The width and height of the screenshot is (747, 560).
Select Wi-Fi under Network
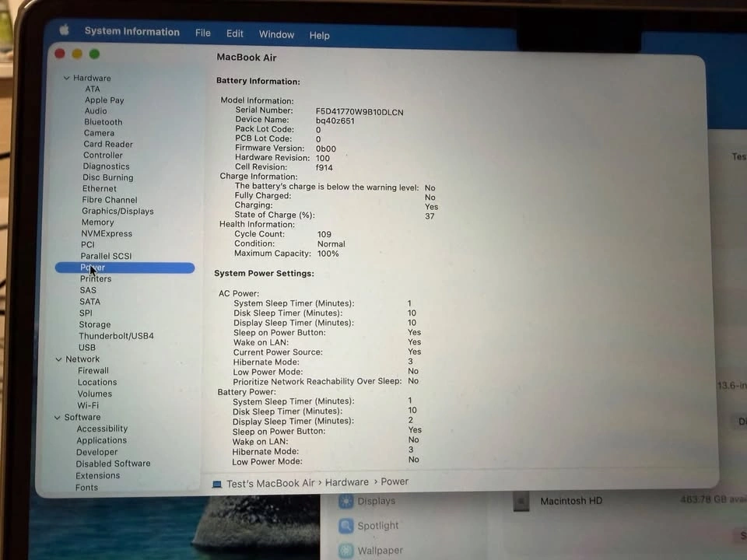click(88, 405)
